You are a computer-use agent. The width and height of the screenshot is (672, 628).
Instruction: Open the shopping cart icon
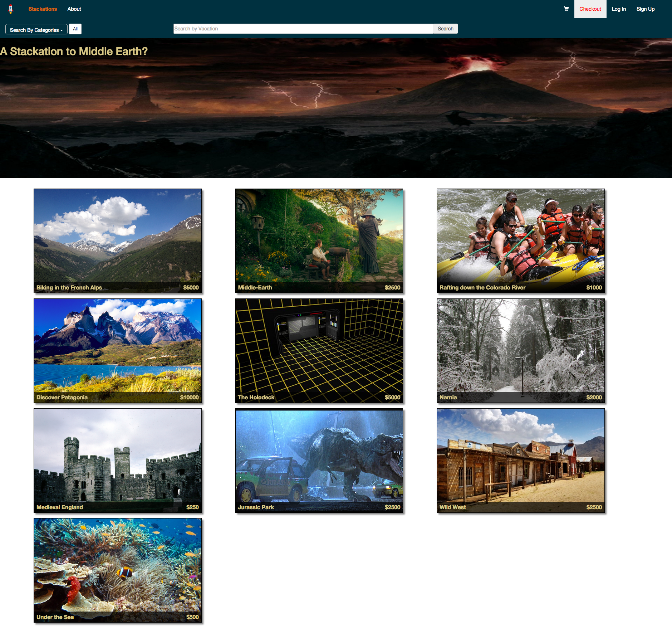tap(566, 9)
